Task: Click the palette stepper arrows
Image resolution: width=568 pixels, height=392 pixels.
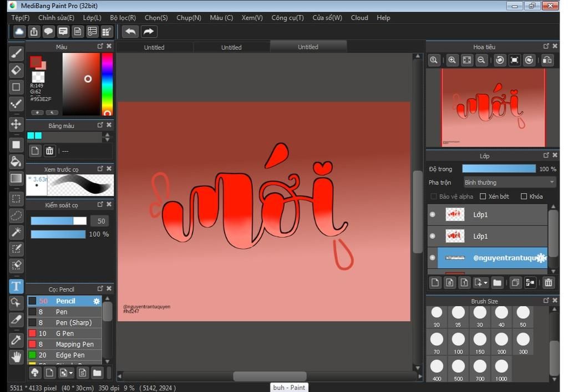Action: tap(107, 137)
